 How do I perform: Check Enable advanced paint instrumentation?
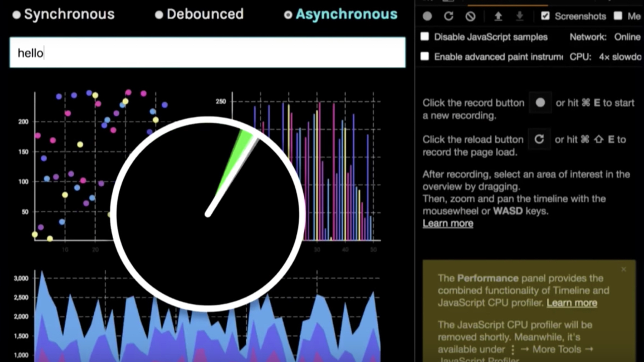[425, 56]
